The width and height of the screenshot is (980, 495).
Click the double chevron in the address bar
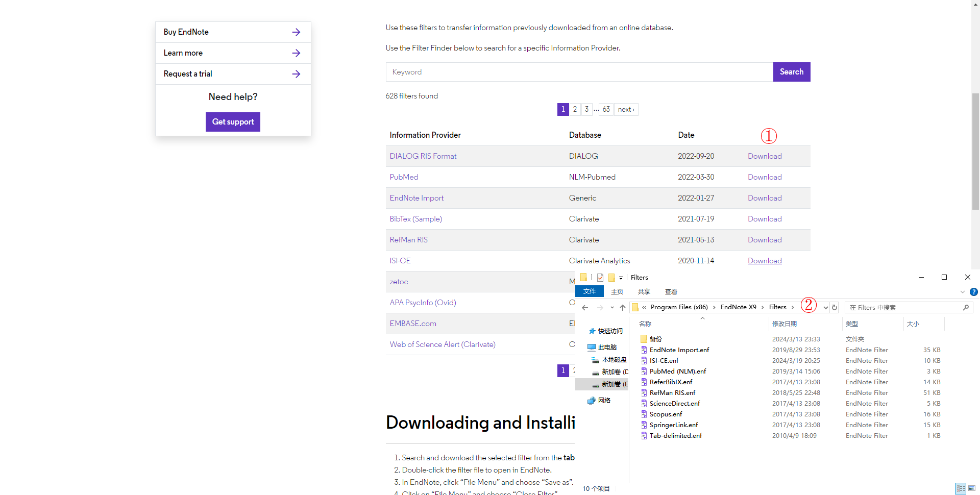pos(644,307)
